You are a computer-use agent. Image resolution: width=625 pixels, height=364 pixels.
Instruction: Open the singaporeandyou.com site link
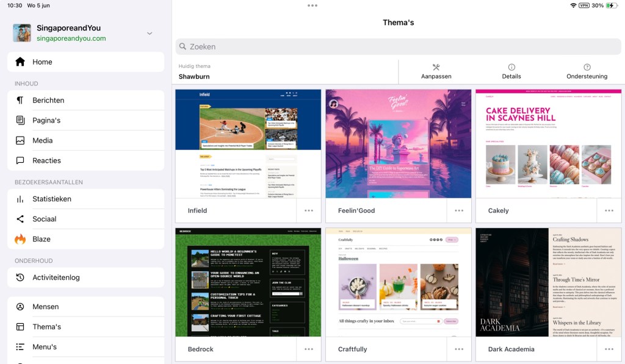[71, 38]
